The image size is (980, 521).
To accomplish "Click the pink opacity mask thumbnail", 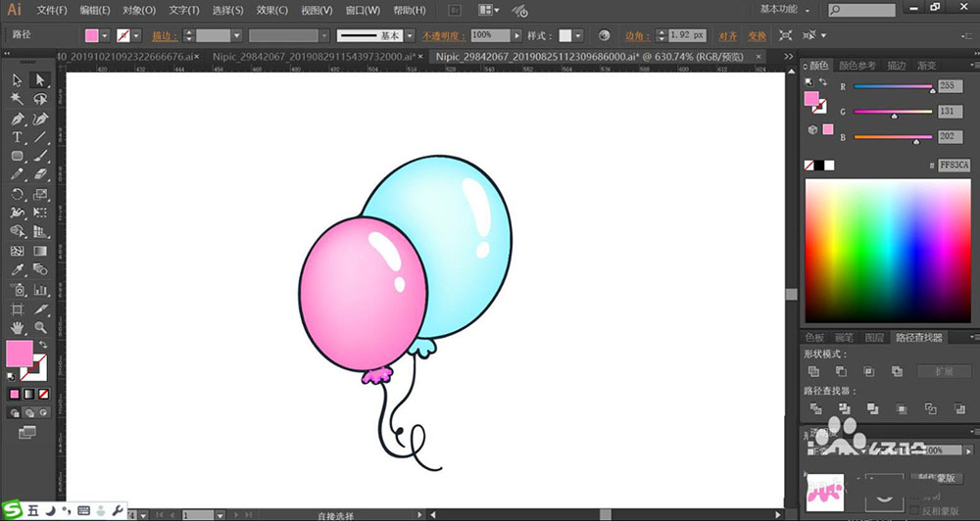I will pos(825,492).
